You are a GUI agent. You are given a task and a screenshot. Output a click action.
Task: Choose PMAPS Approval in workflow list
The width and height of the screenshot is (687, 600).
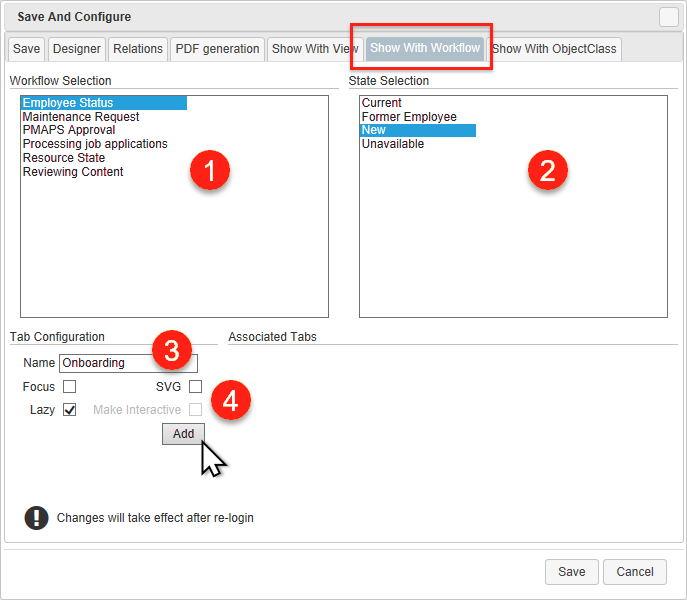69,130
